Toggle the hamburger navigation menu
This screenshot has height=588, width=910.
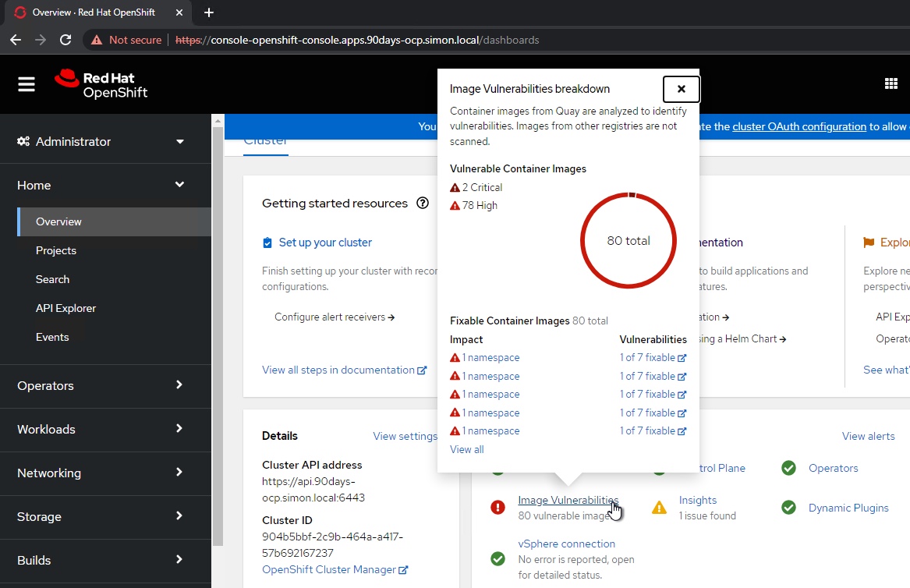point(26,84)
